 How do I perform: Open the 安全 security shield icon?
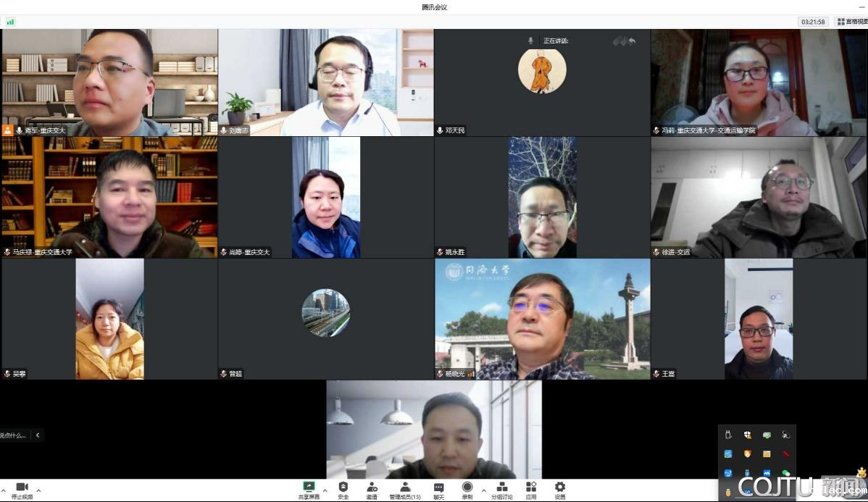coord(343,488)
